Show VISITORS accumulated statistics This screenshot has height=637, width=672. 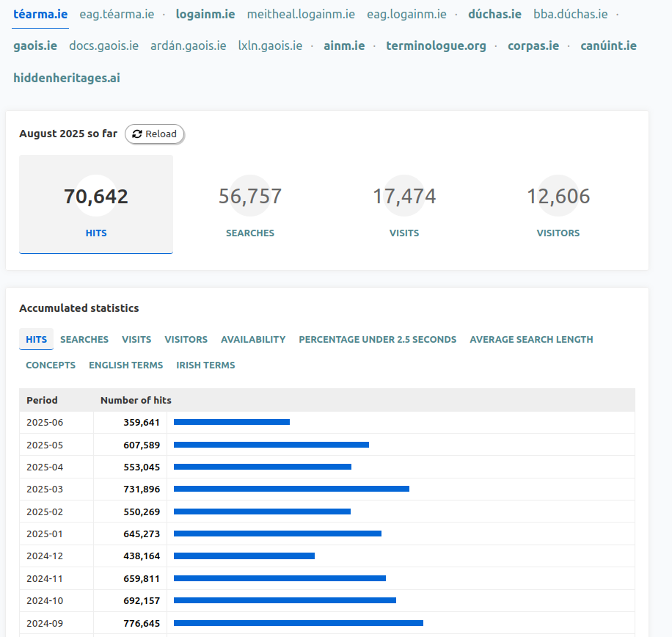click(186, 339)
